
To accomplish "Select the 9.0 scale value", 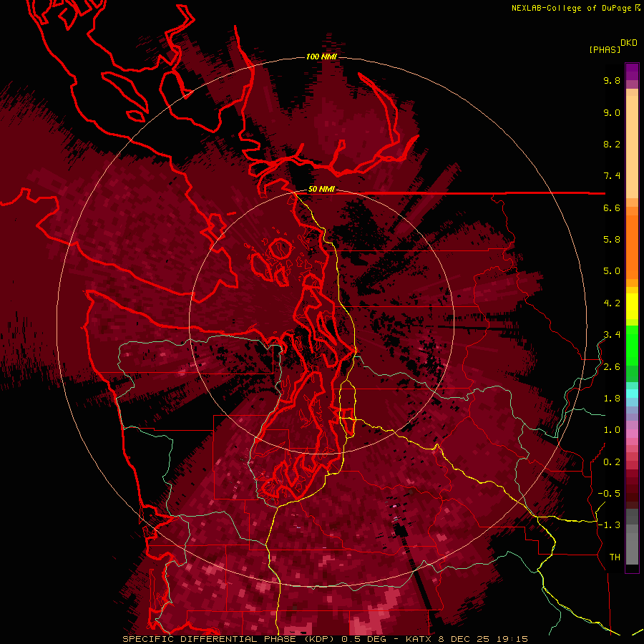I will (x=612, y=112).
